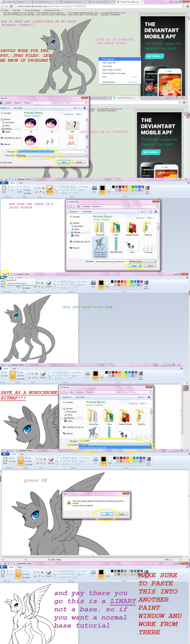
Task: Switch to View tab in Paint behind Paste From
Action: 21,183
